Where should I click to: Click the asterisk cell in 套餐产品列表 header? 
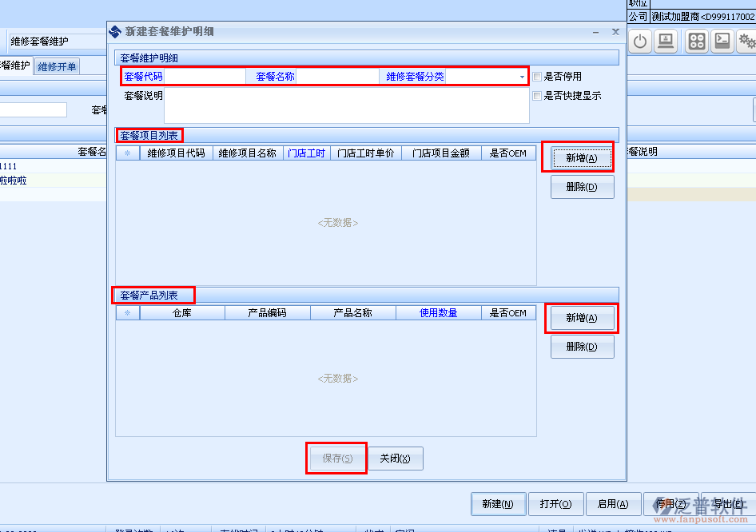pyautogui.click(x=127, y=313)
